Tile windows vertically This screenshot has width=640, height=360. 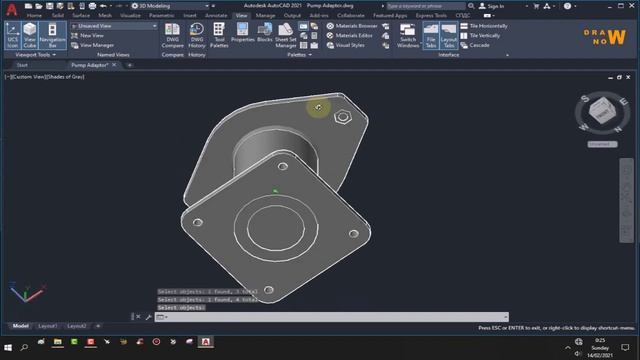tap(480, 36)
